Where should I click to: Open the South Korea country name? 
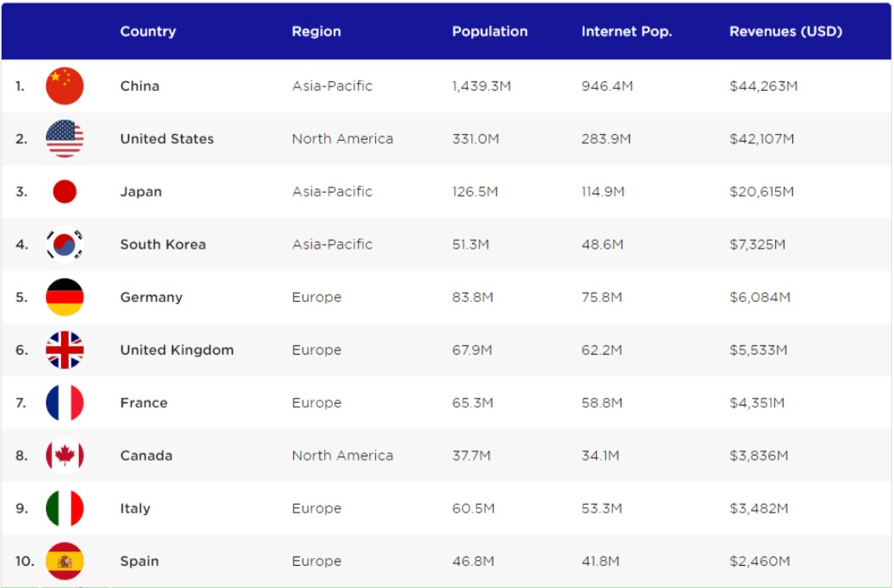coord(162,244)
